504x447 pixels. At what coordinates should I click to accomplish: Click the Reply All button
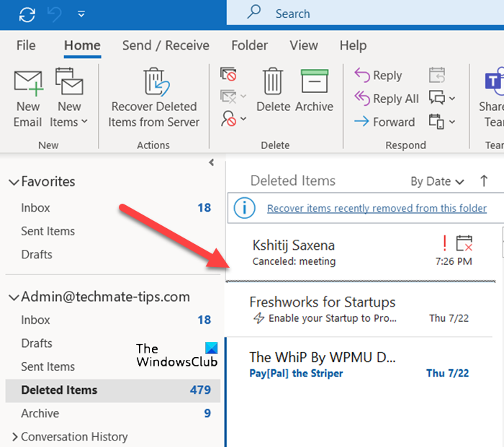coord(387,99)
